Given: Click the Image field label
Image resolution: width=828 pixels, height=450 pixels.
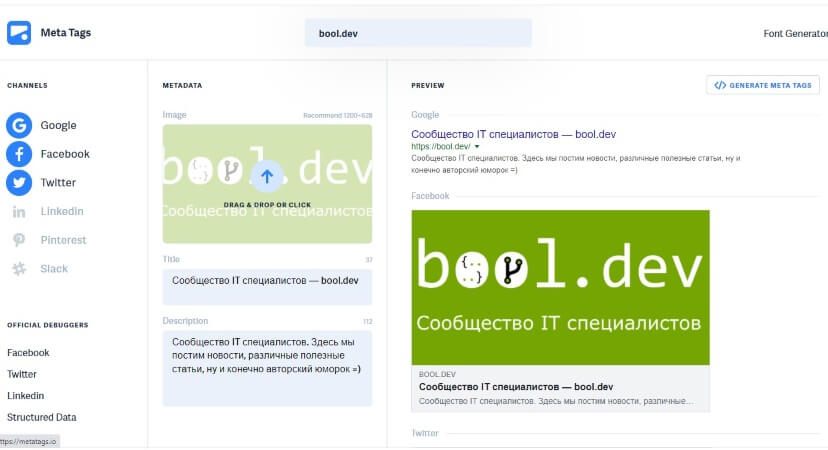Looking at the screenshot, I should point(174,115).
